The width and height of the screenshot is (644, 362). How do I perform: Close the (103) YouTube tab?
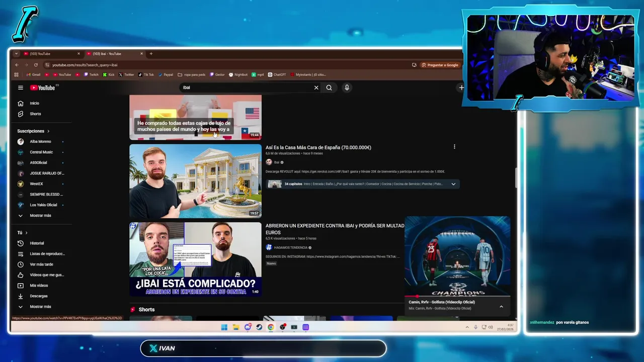click(78, 54)
